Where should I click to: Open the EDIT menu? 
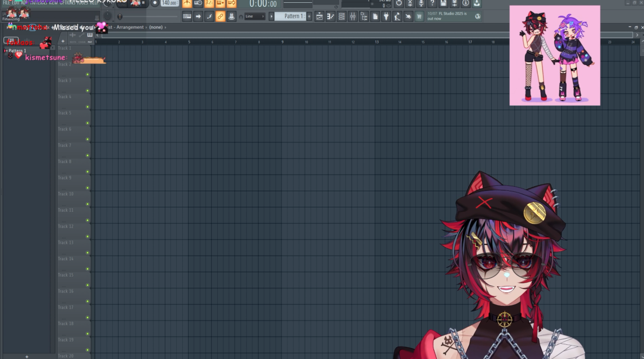(x=16, y=2)
